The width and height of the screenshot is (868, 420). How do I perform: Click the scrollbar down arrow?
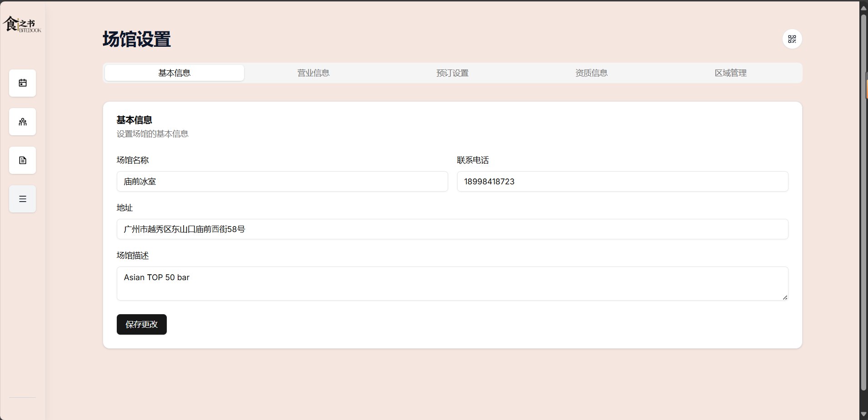pyautogui.click(x=863, y=414)
